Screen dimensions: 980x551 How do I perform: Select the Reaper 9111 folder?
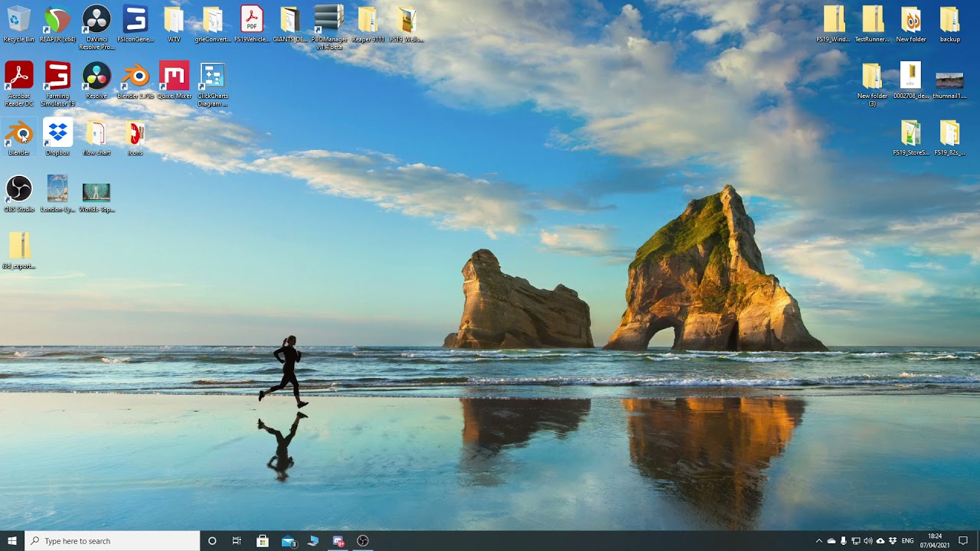point(368,24)
